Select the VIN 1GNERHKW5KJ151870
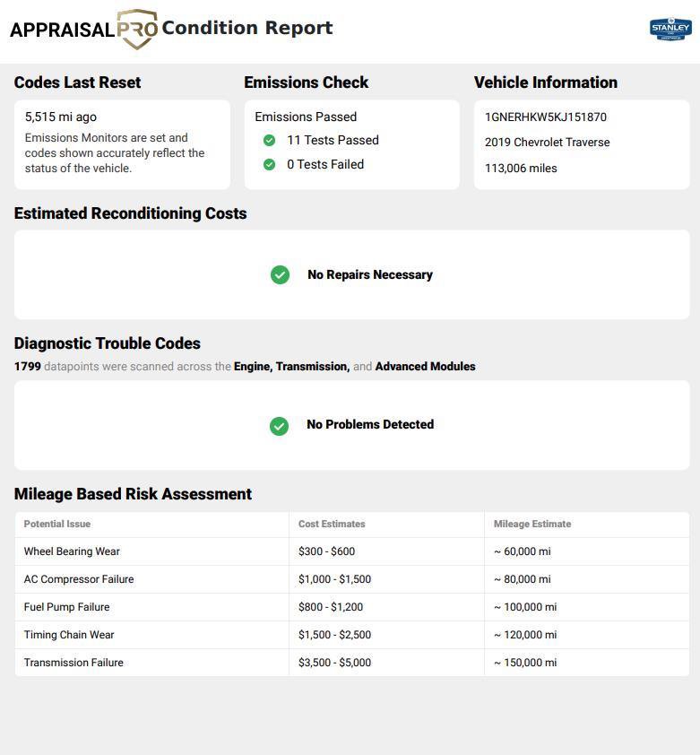This screenshot has height=755, width=700. [546, 117]
